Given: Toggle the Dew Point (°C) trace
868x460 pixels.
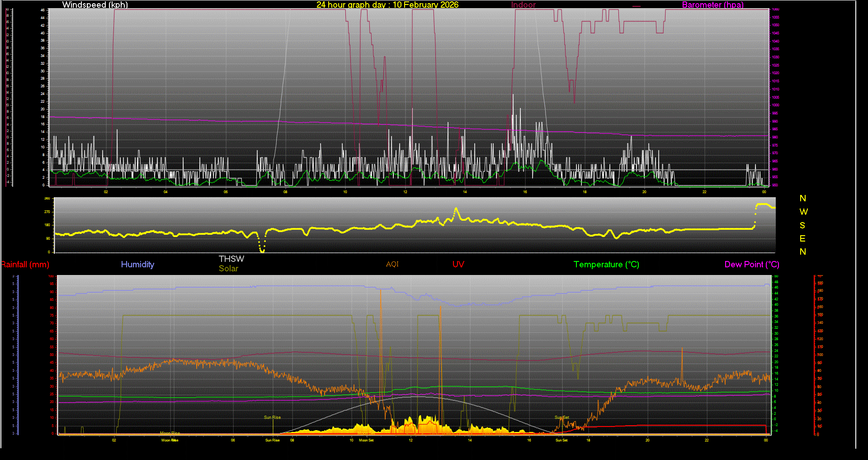Looking at the screenshot, I should click(751, 264).
